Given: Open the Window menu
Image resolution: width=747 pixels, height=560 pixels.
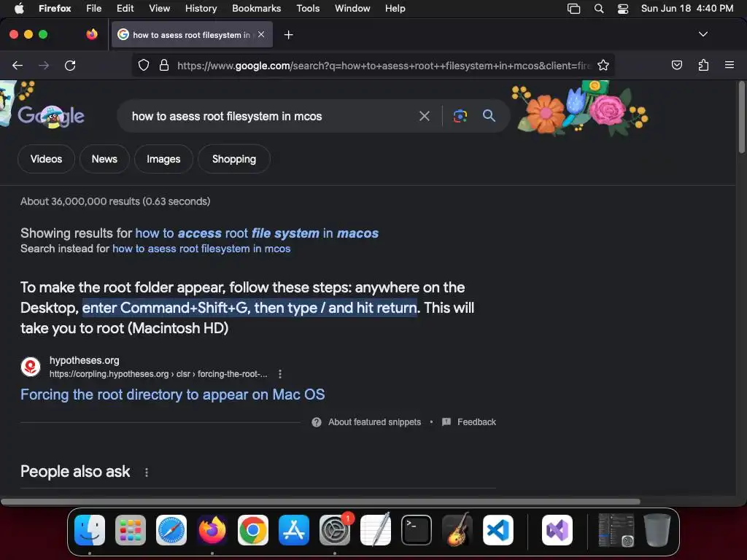Looking at the screenshot, I should [352, 9].
